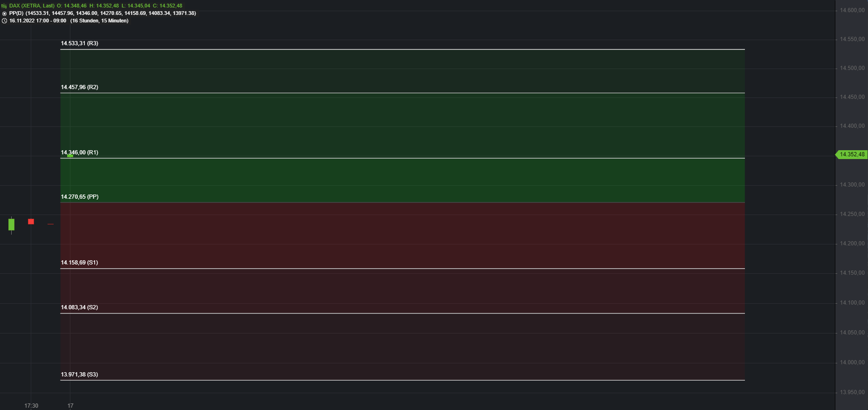Viewport: 868px width, 410px height.
Task: Click the small red dash candle
Action: point(50,224)
